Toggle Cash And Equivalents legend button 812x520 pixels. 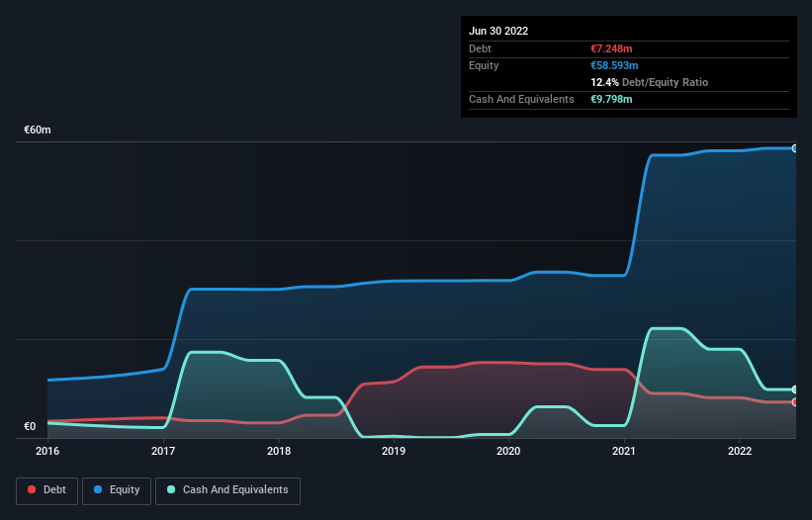point(227,490)
